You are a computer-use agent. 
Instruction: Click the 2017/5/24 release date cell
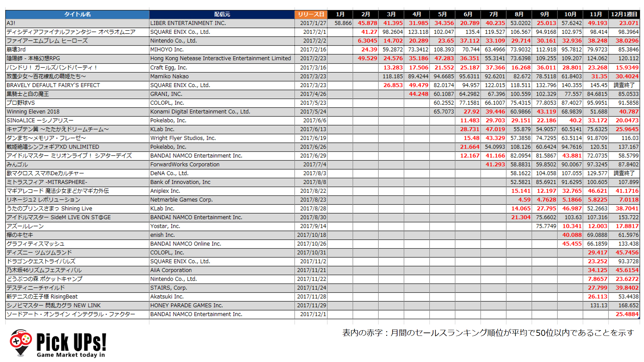[x=311, y=112]
